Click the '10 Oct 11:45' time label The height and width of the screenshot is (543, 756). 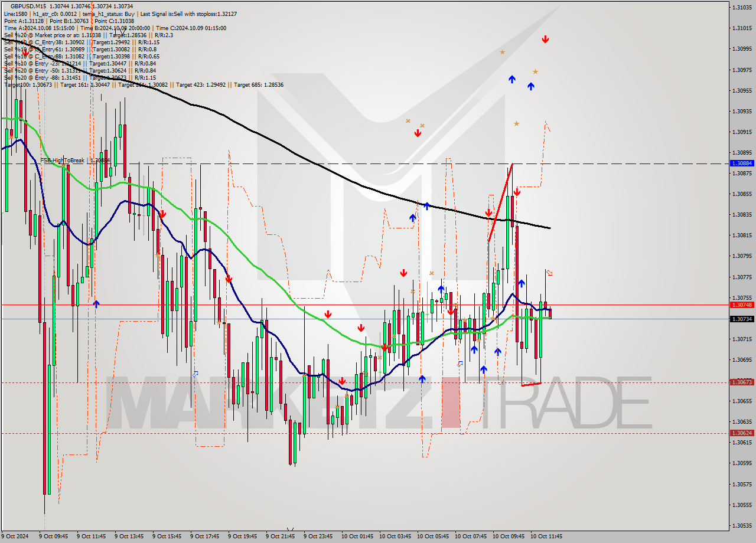(x=546, y=537)
